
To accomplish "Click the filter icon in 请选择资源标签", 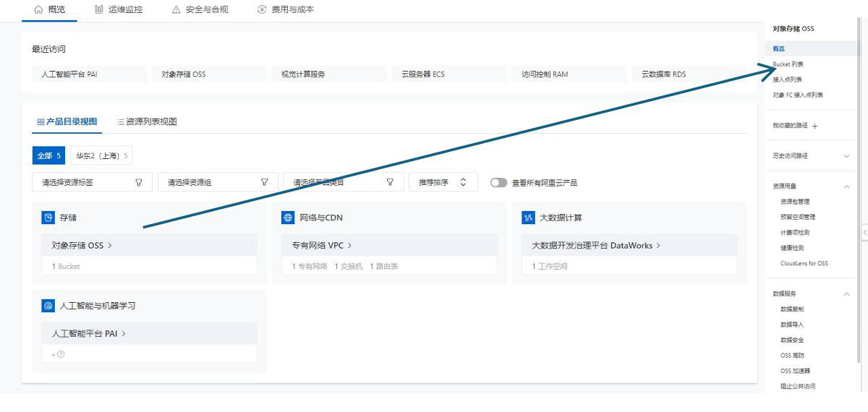I will coord(139,183).
